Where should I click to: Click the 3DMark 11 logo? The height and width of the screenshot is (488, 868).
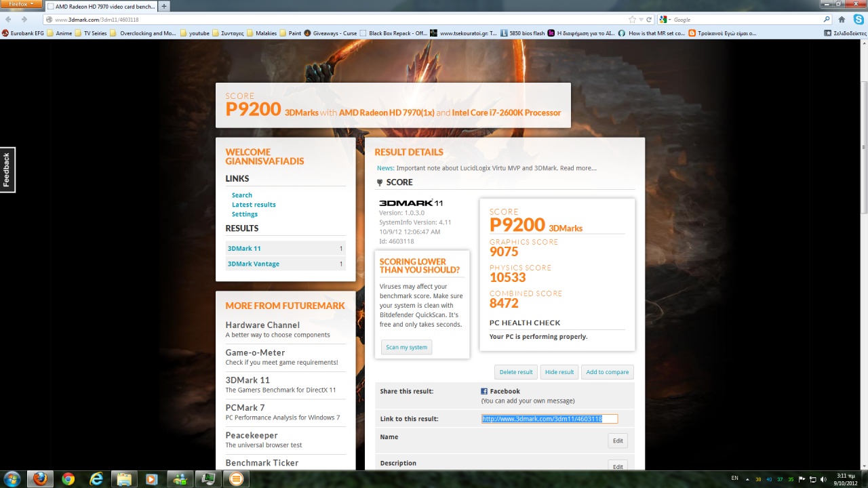point(411,203)
